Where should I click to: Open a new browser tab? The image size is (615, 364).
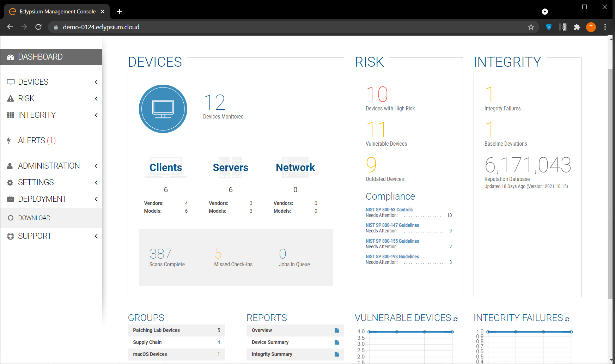pyautogui.click(x=119, y=12)
